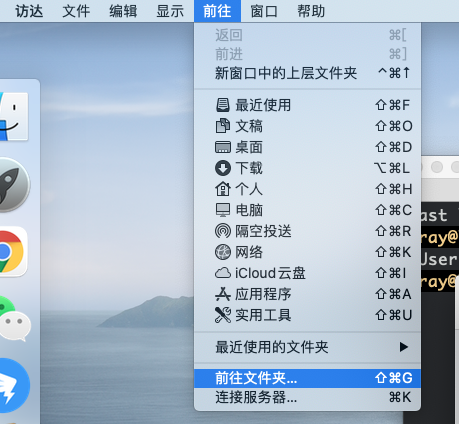Open Google Chrome from the Dock
The width and height of the screenshot is (459, 424).
[11, 252]
